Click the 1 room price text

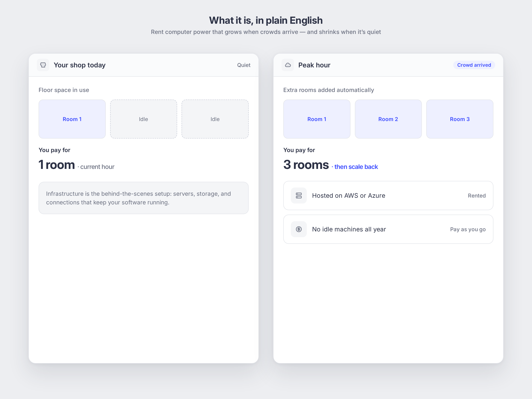(57, 165)
